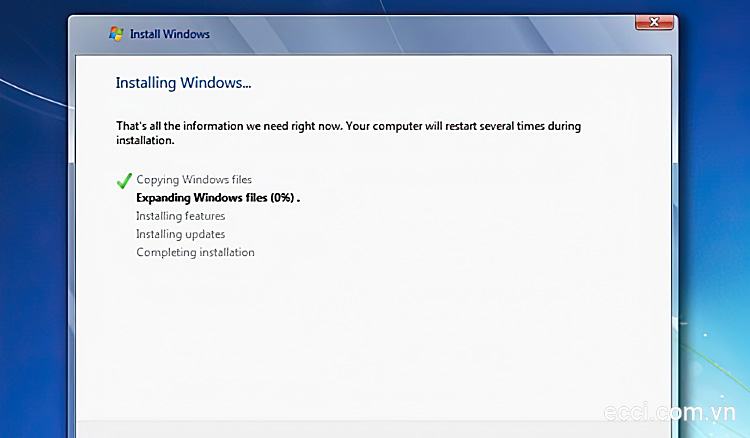750x438 pixels.
Task: Click the "Completing installation" step
Action: tap(195, 252)
